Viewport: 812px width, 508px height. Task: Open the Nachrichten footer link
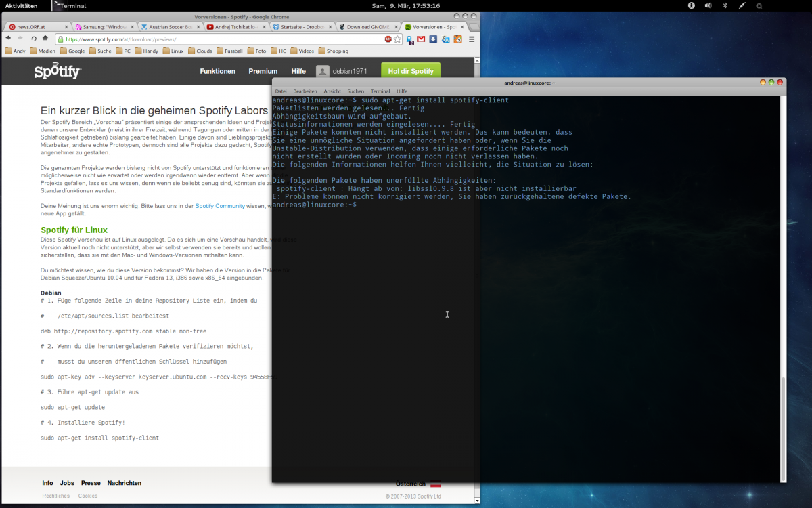125,483
